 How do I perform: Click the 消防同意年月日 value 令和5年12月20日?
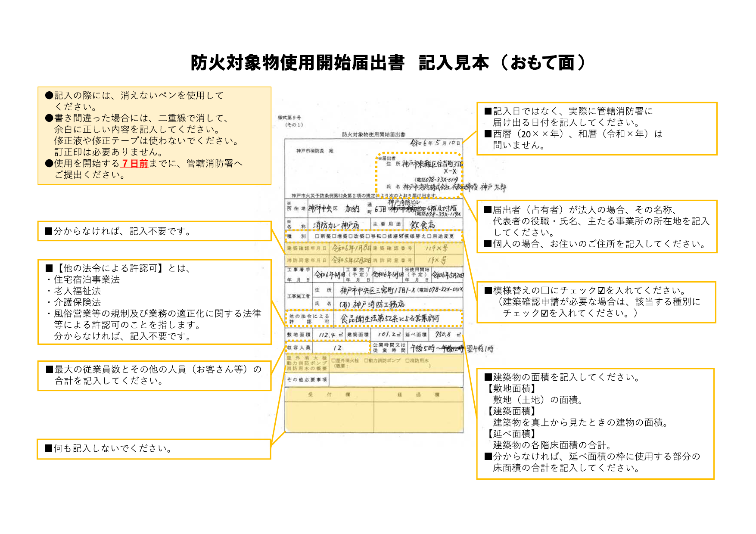[x=352, y=260]
